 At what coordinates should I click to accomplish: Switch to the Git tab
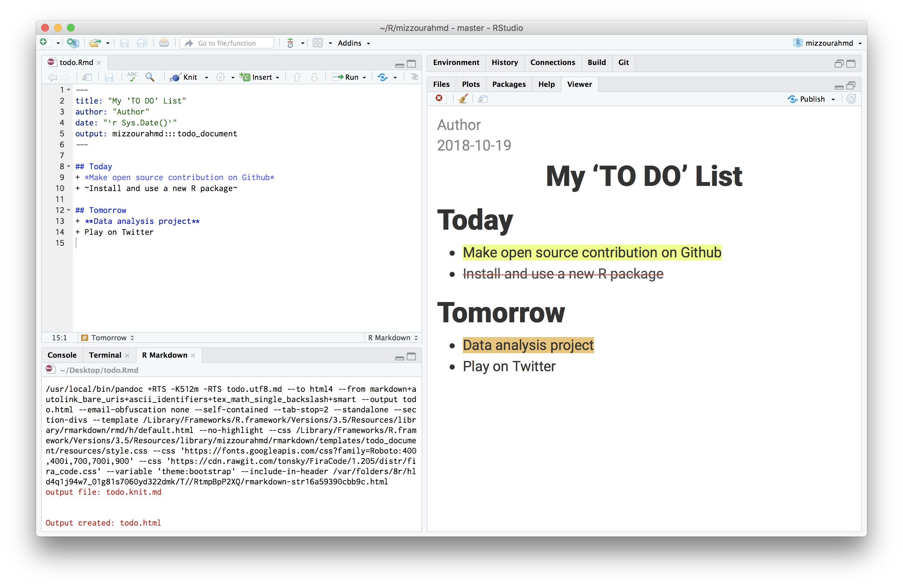tap(623, 63)
